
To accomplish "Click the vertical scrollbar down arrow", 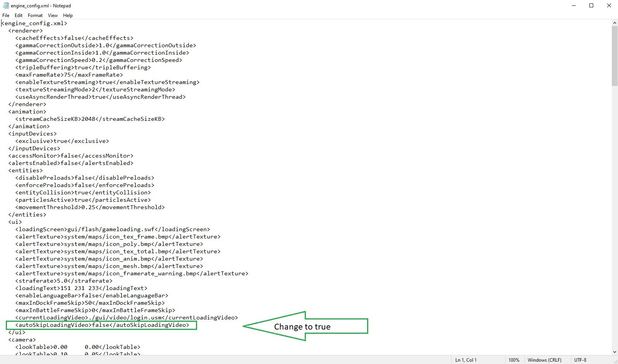I will point(615,352).
